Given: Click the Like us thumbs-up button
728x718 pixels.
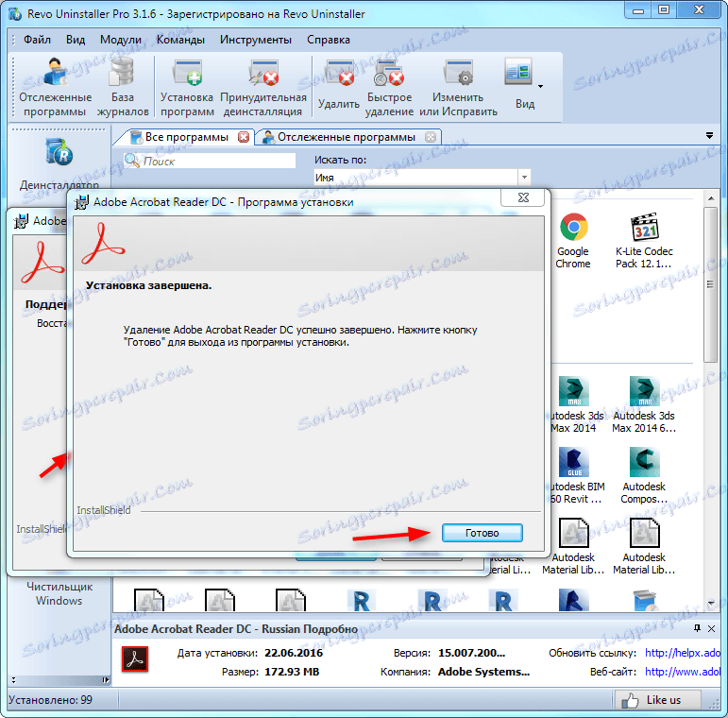Looking at the screenshot, I should click(x=657, y=699).
